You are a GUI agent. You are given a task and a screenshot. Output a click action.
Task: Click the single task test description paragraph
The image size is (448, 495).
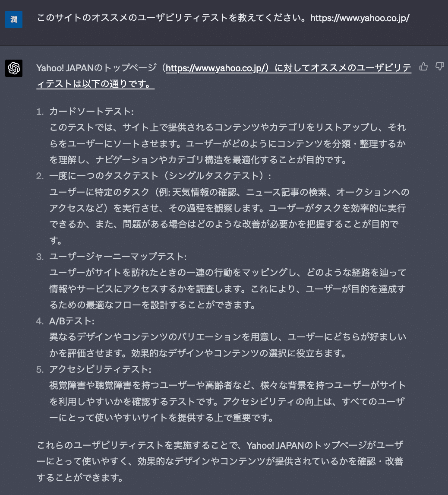(x=229, y=216)
